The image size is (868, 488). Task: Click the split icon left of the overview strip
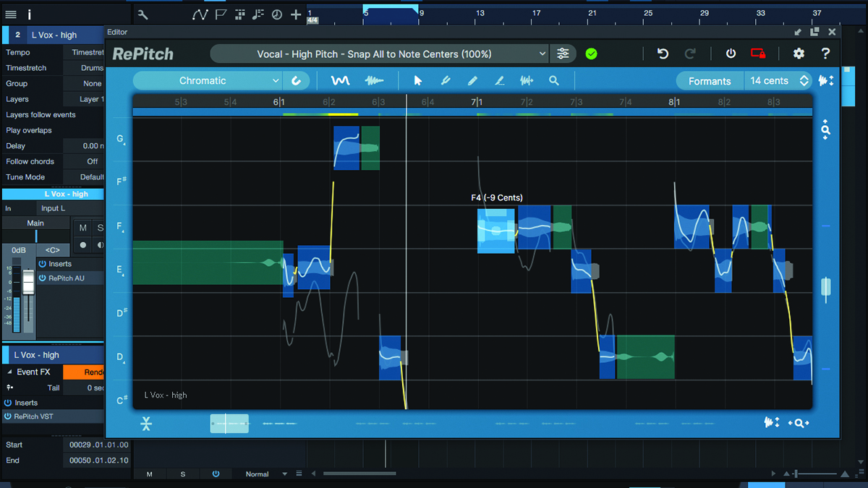(146, 424)
